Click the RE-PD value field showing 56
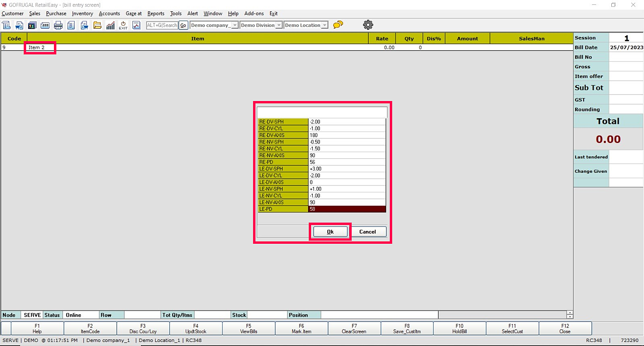Viewport: 644px width, 346px height. tap(347, 162)
